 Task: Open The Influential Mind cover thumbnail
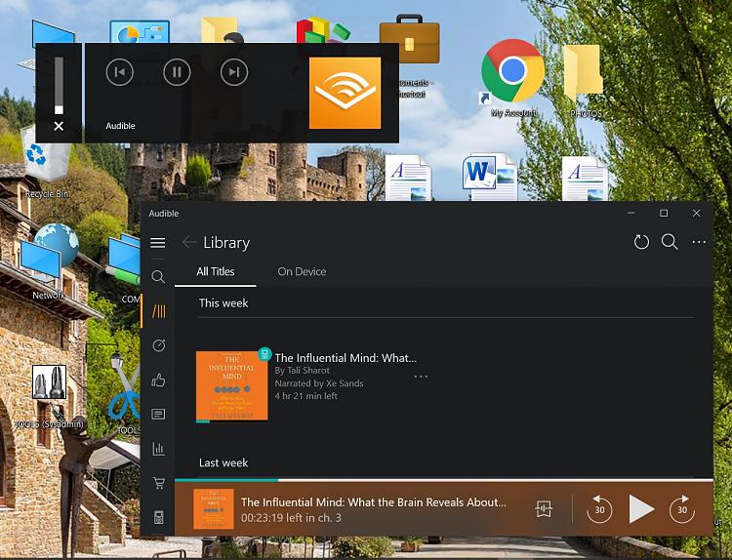point(231,386)
